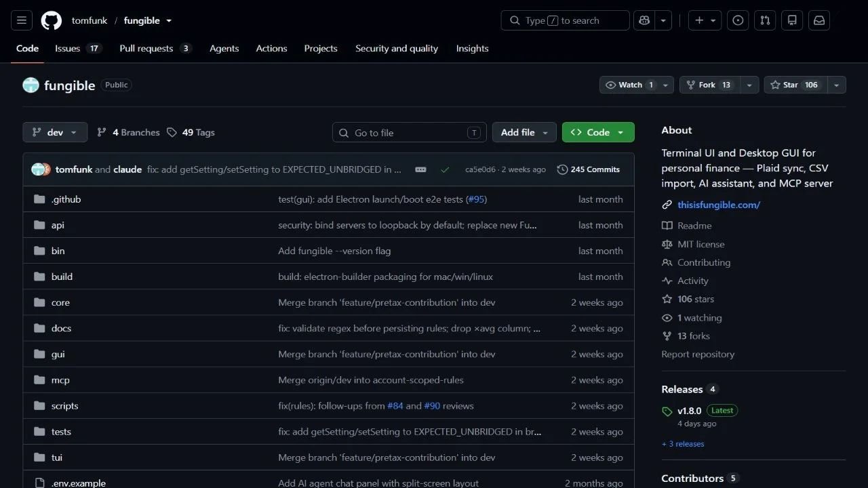Open the Copilot chat icon

pyautogui.click(x=644, y=20)
